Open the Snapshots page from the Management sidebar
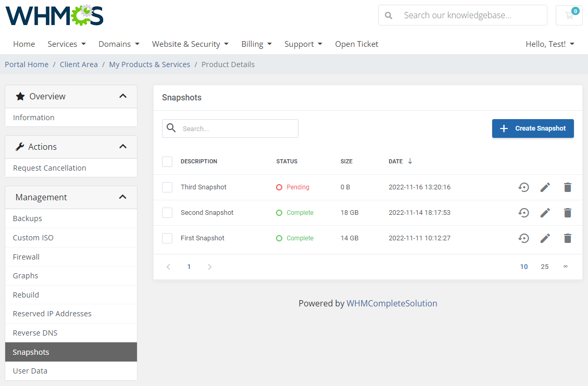Screen dimensions: 588x386 click(31, 352)
